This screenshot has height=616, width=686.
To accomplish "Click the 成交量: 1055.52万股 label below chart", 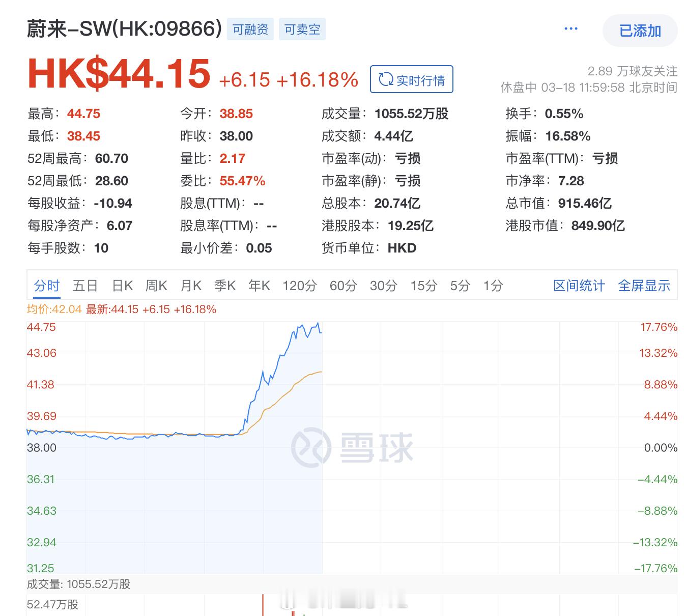I will tap(79, 584).
